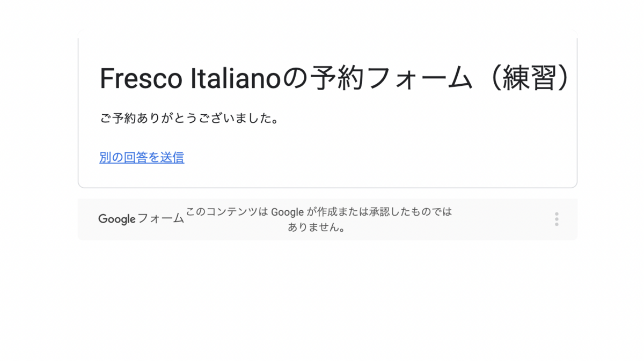Click the form title heading
This screenshot has width=644, height=361.
(x=334, y=79)
